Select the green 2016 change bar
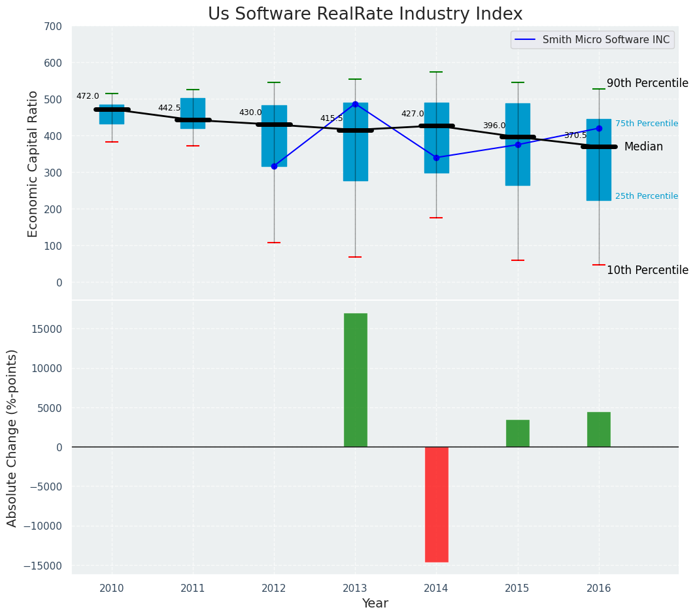Viewport: 695px width, 616px height. (x=598, y=429)
